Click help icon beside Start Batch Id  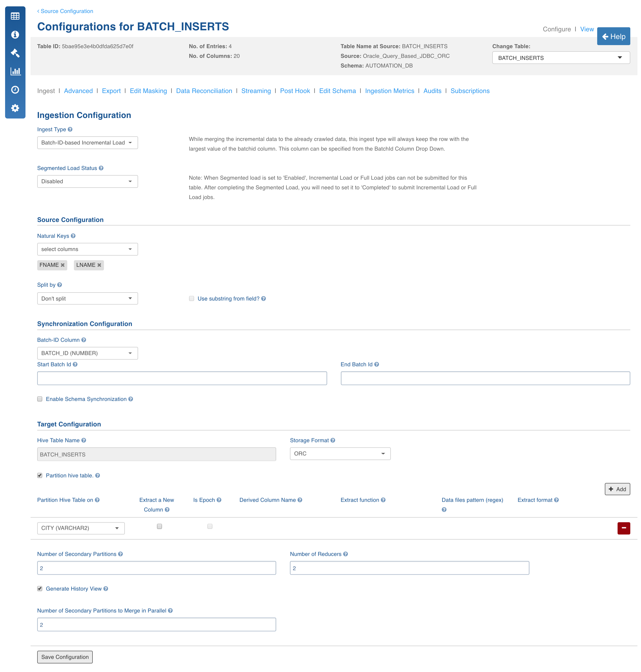coord(75,364)
